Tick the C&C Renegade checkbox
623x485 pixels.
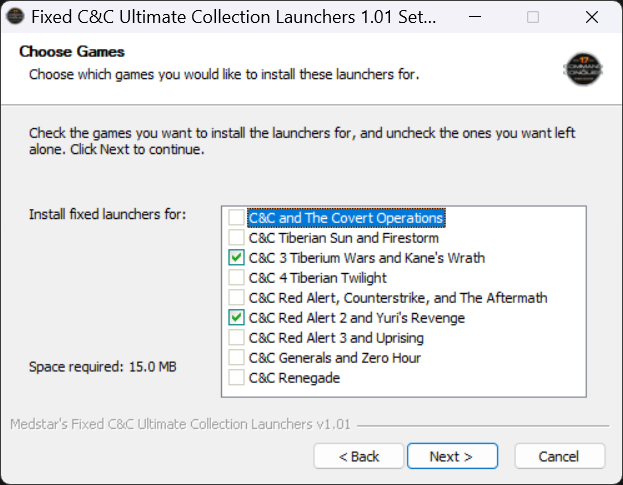[x=236, y=378]
